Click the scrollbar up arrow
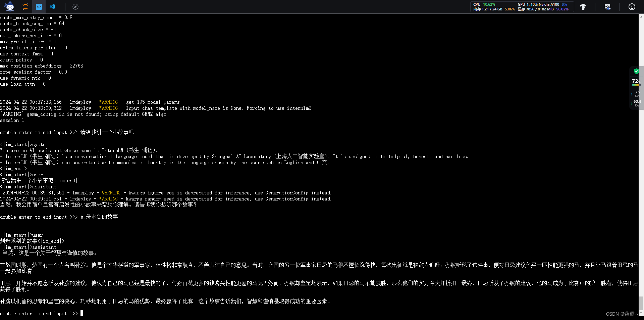Viewport: 644px width, 320px height. coord(641,16)
